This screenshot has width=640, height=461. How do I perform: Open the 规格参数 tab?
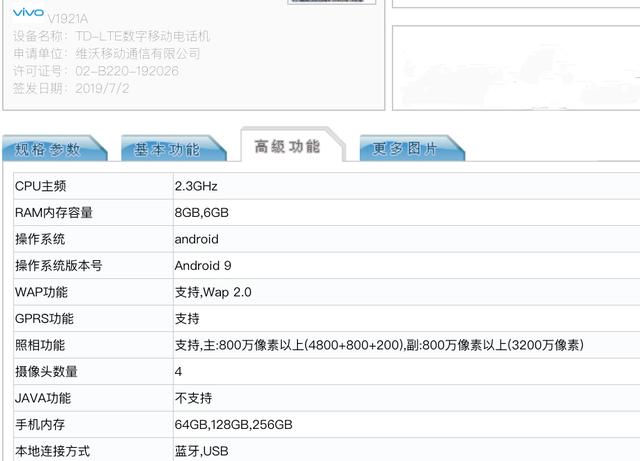pos(54,148)
